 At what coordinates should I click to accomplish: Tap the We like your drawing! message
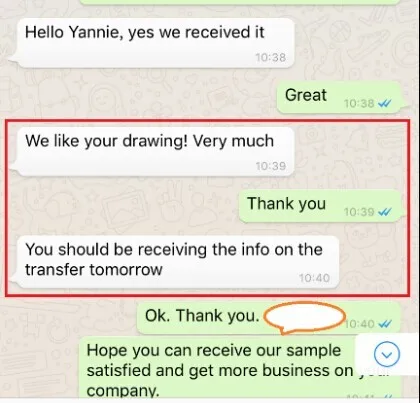click(x=152, y=151)
